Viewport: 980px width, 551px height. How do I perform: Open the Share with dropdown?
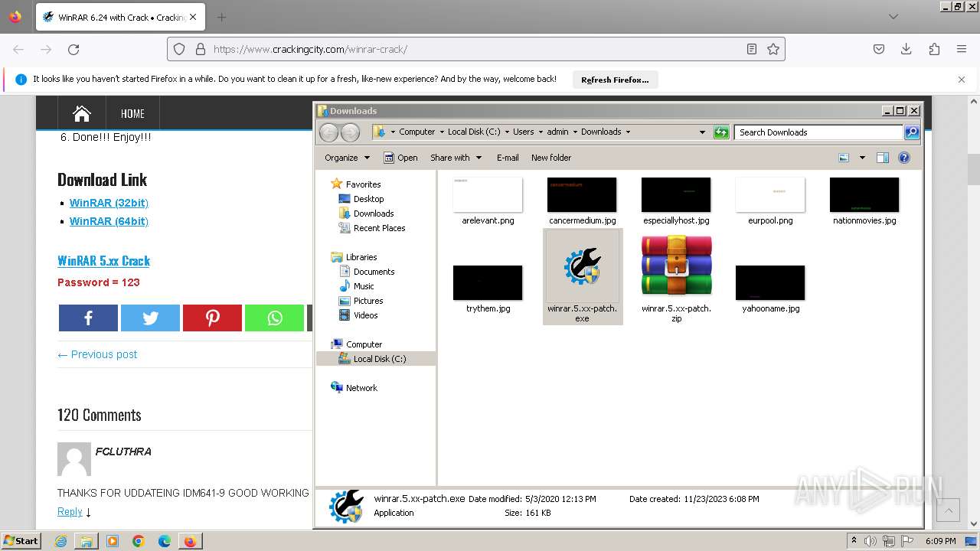coord(456,158)
